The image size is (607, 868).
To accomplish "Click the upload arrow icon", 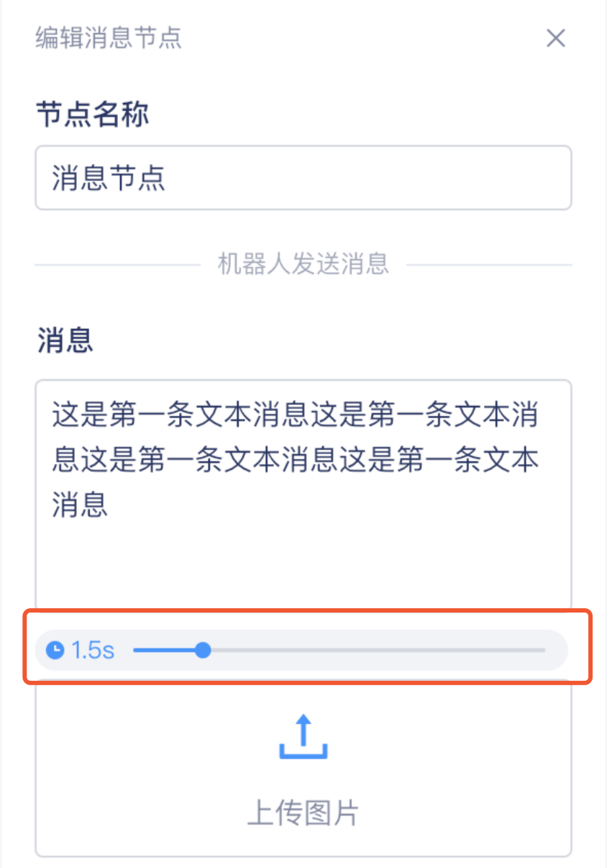I will coord(303,736).
